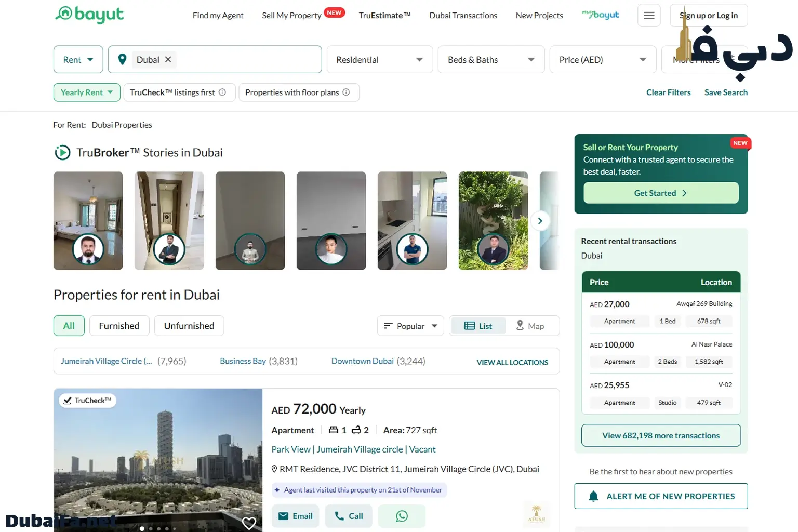
Task: Open the myBayut logo link
Action: [600, 15]
